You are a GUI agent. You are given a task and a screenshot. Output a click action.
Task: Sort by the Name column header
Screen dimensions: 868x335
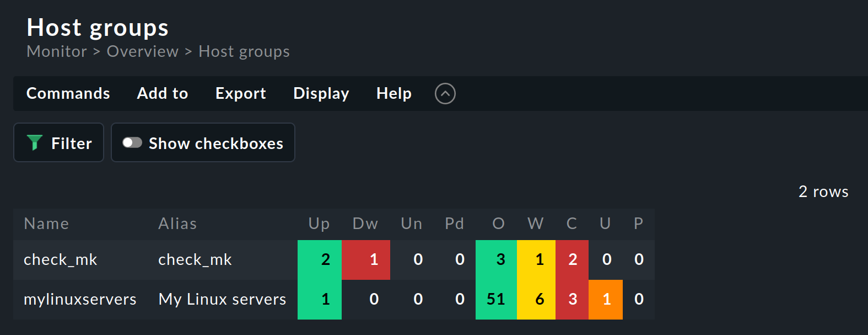(x=46, y=224)
